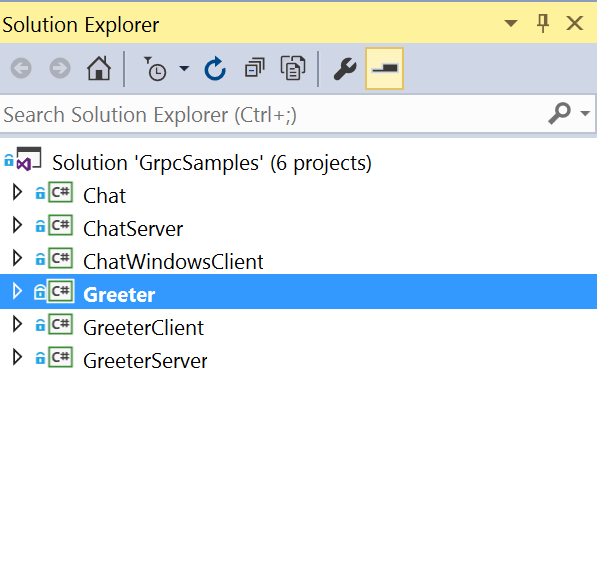
Task: Close the Solution Explorer panel
Action: (575, 24)
